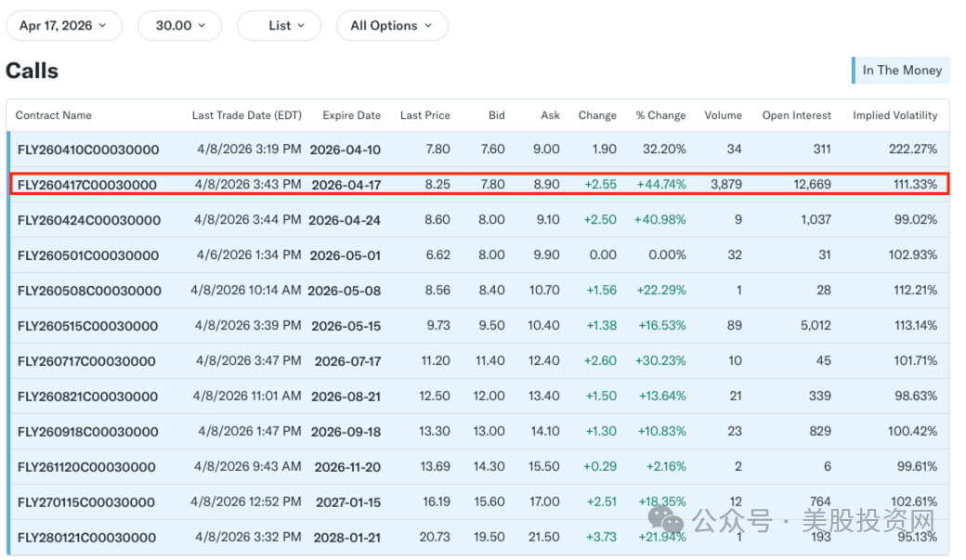Sort by the % Change column header
Screen dimensions: 966x560
point(660,115)
